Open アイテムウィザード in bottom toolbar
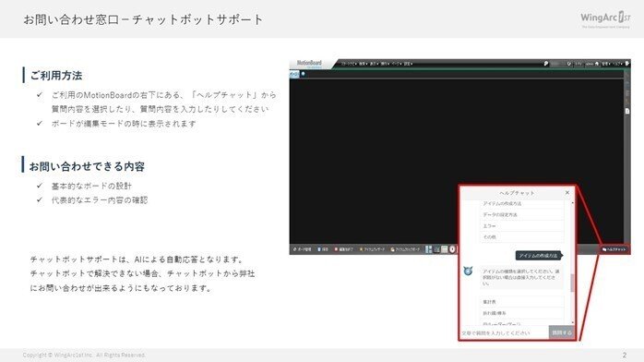This screenshot has width=644, height=362. 373,249
